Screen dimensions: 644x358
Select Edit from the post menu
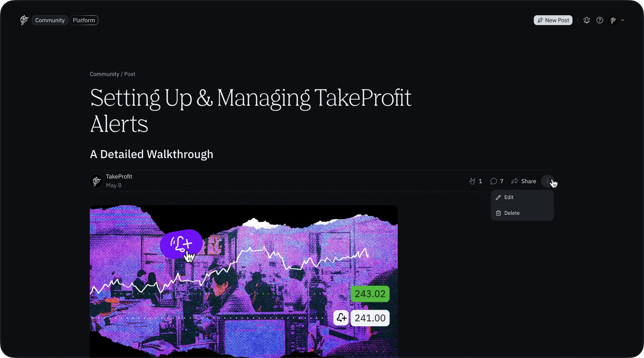[522, 197]
